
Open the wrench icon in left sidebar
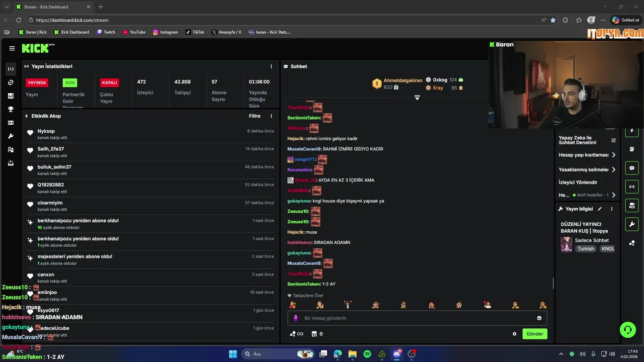pos(11,136)
